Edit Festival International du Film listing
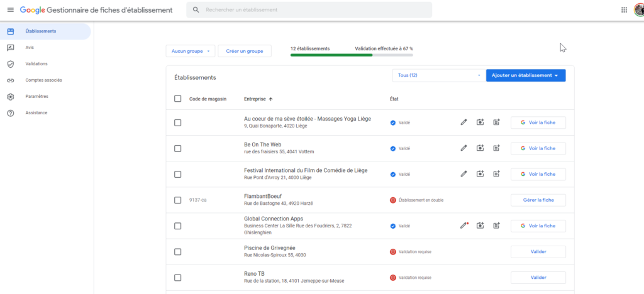 click(x=464, y=174)
